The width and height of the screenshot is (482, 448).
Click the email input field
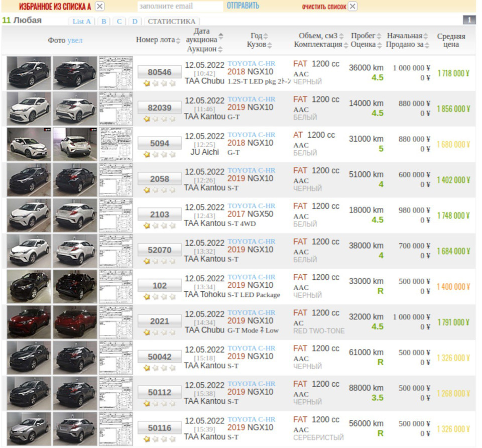pos(180,6)
